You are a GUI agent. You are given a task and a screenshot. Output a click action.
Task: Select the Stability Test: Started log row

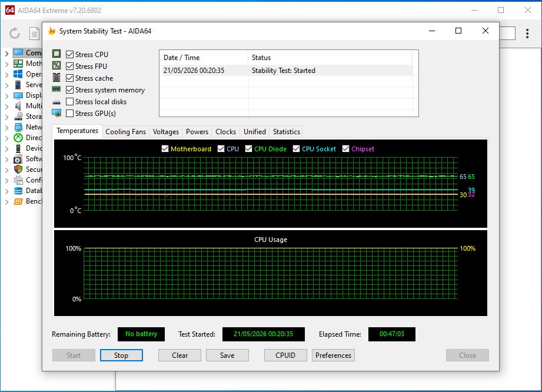point(286,71)
